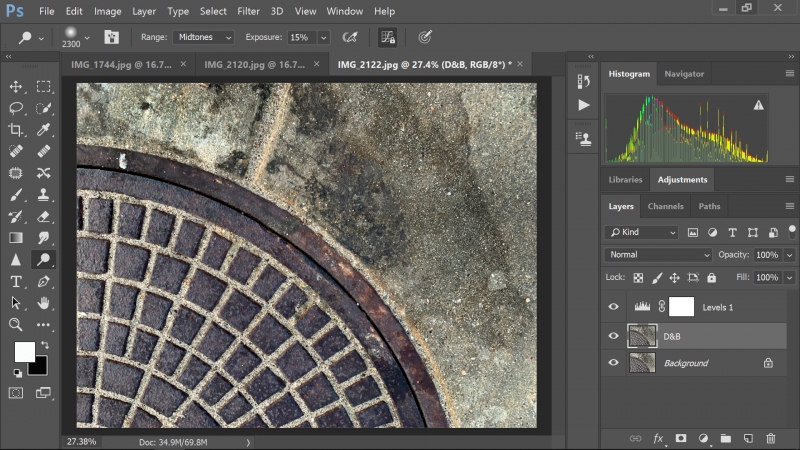This screenshot has height=450, width=800.
Task: Open the tool preset picker arrow
Action: 41,38
